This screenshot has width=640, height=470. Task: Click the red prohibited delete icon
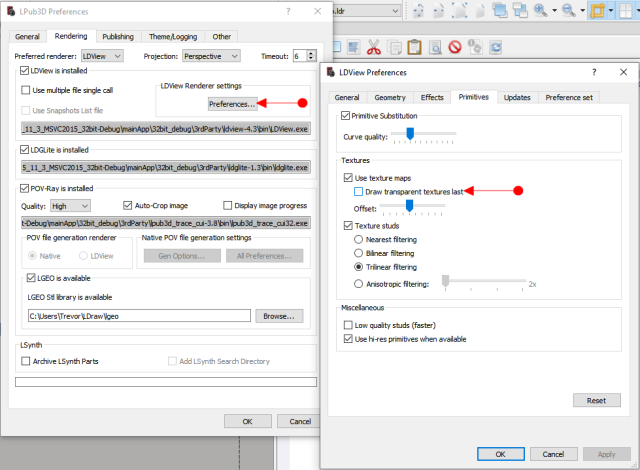click(x=455, y=47)
